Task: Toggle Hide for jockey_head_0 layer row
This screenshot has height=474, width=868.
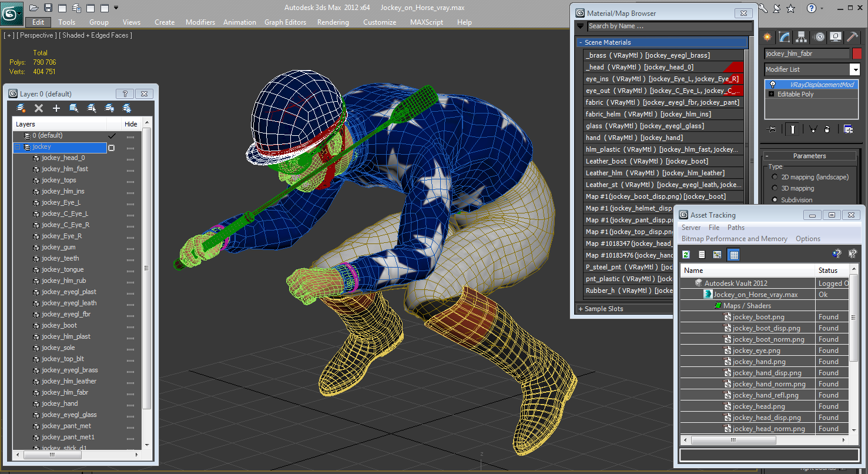Action: [x=130, y=158]
